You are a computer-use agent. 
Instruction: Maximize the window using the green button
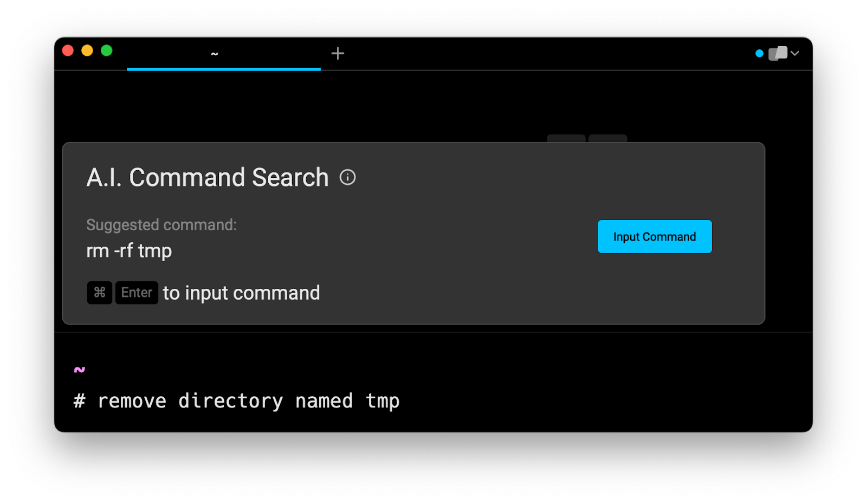point(107,50)
